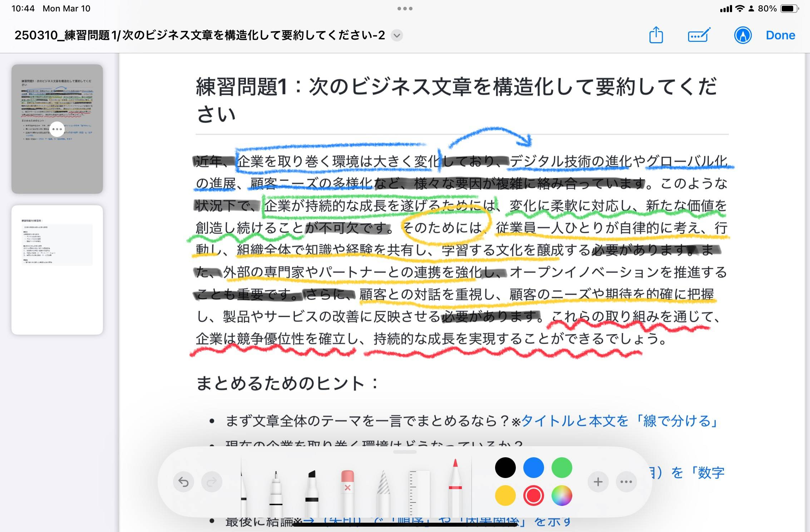Open page 1 thumbnail in sidebar
The image size is (810, 532).
click(x=57, y=129)
